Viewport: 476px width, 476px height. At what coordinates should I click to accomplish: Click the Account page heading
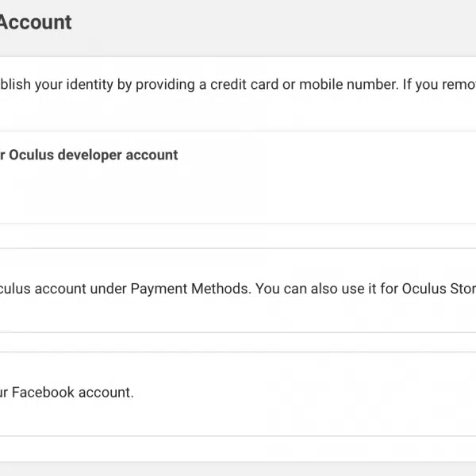coord(36,22)
